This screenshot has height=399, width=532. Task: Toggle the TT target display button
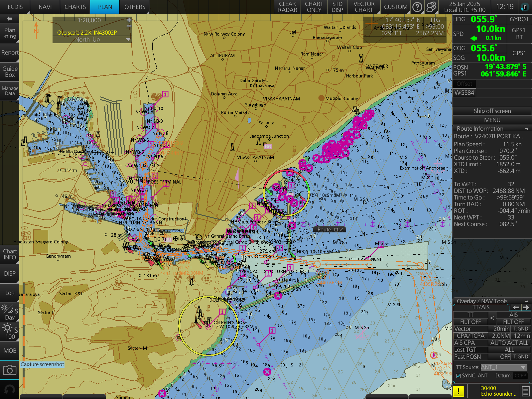click(x=470, y=315)
